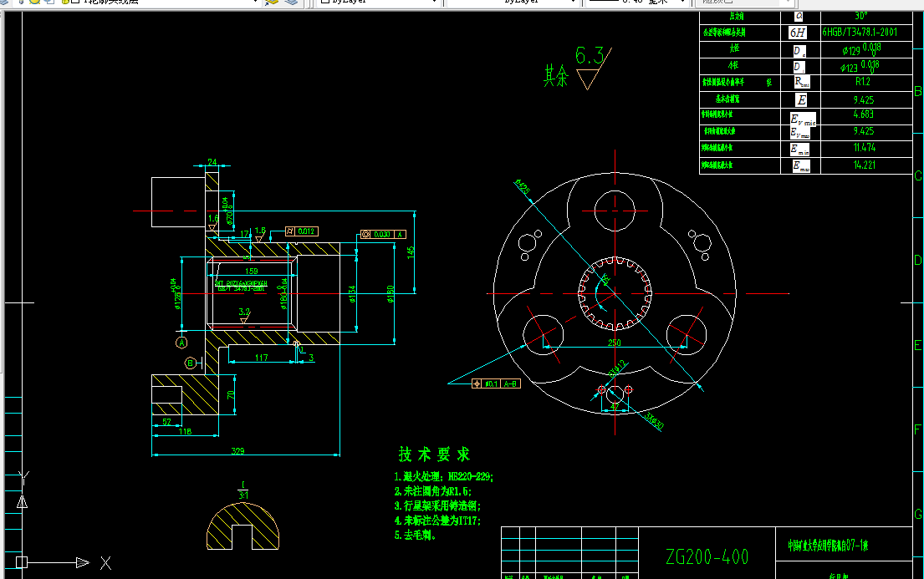Select the ø134 diameter dimension
Screen dimensions: 924x579
tap(352, 294)
